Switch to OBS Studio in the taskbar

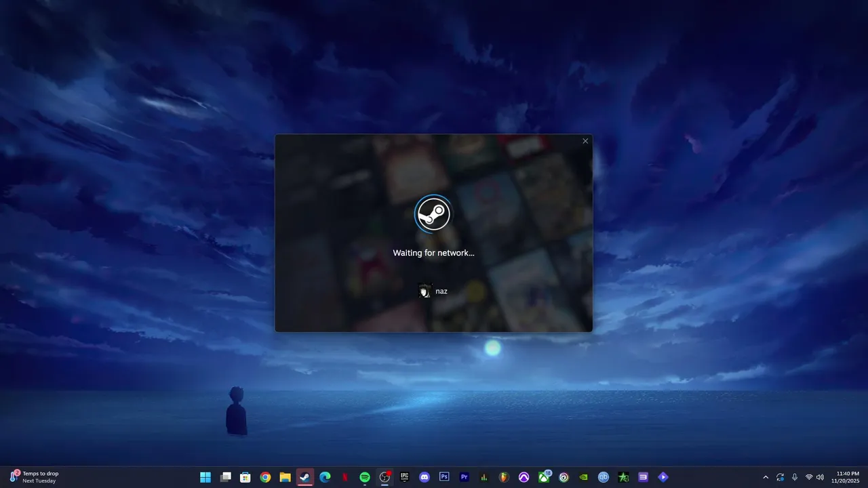pos(384,477)
